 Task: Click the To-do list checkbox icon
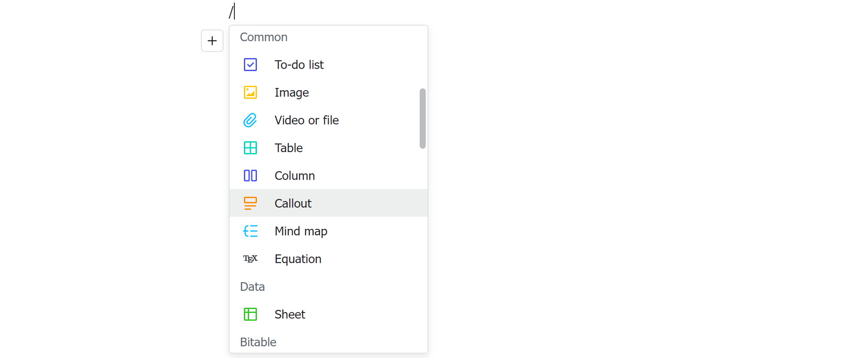pos(250,64)
